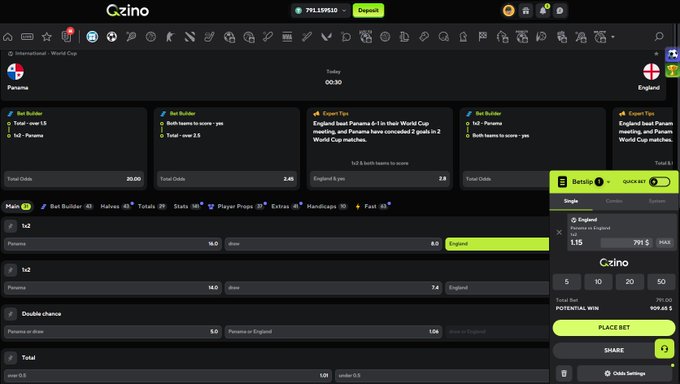
Task: Click the Deposit button
Action: tap(368, 10)
